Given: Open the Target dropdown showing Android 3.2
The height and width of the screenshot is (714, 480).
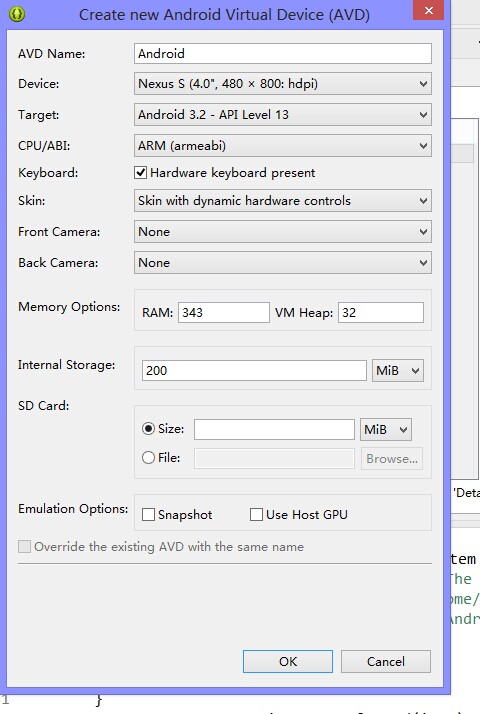Looking at the screenshot, I should click(x=283, y=115).
